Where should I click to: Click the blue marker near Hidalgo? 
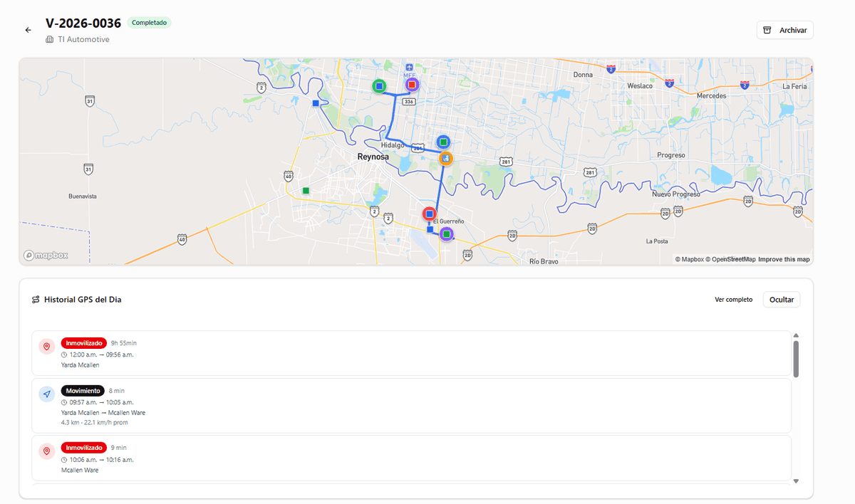442,141
